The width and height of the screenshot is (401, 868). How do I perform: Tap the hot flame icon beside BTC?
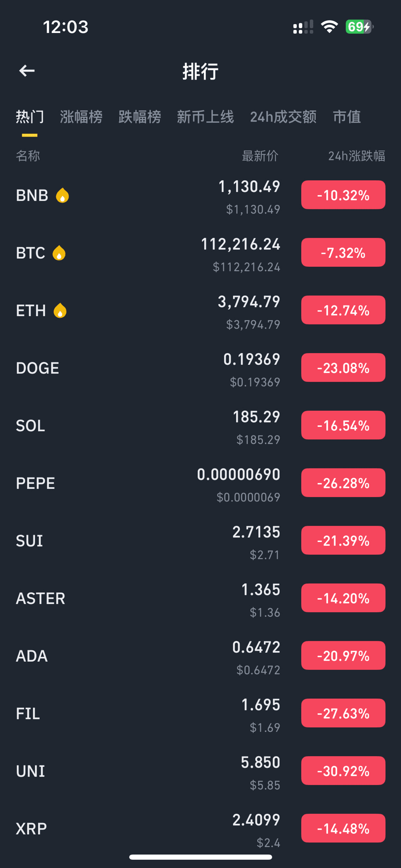[x=59, y=253]
